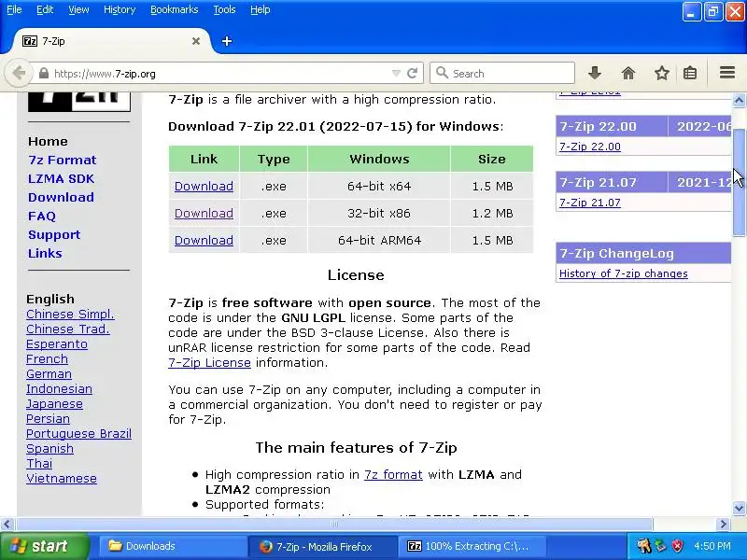Viewport: 747px width, 560px height.
Task: Open Links sidebar page
Action: coord(45,253)
